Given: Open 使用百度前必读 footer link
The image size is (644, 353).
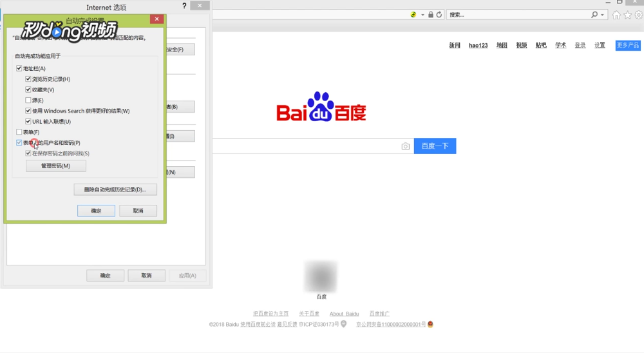Looking at the screenshot, I should 258,324.
